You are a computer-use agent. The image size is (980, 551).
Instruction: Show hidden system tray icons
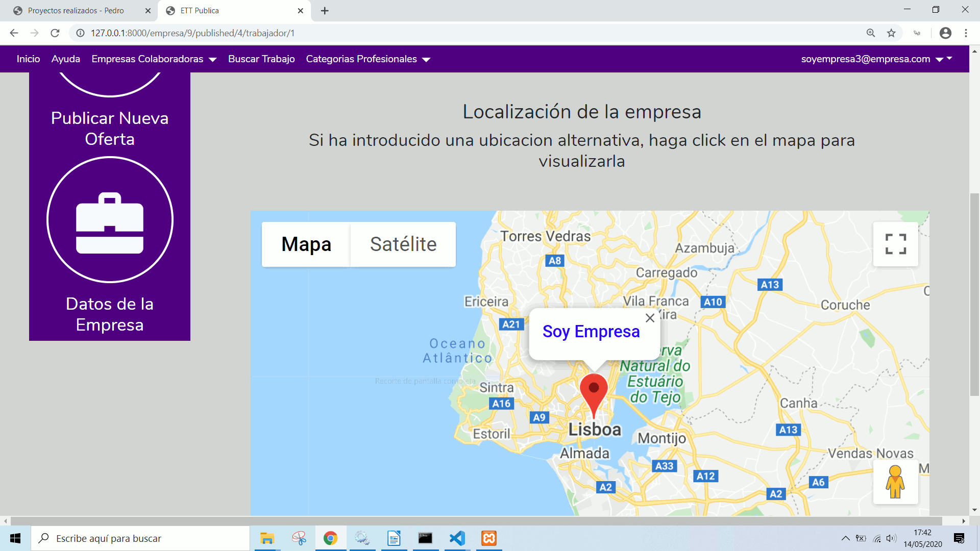tap(845, 538)
